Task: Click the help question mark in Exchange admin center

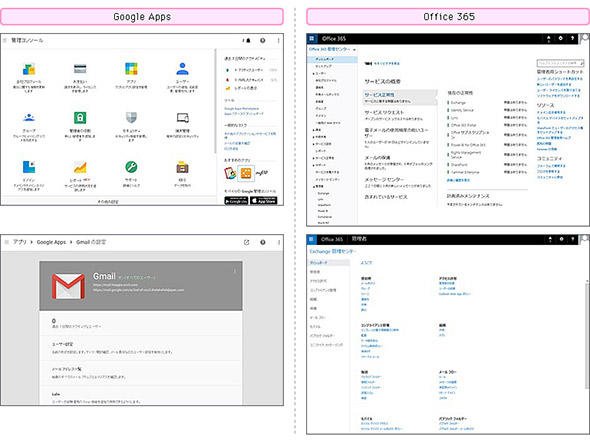Action: pos(573,239)
